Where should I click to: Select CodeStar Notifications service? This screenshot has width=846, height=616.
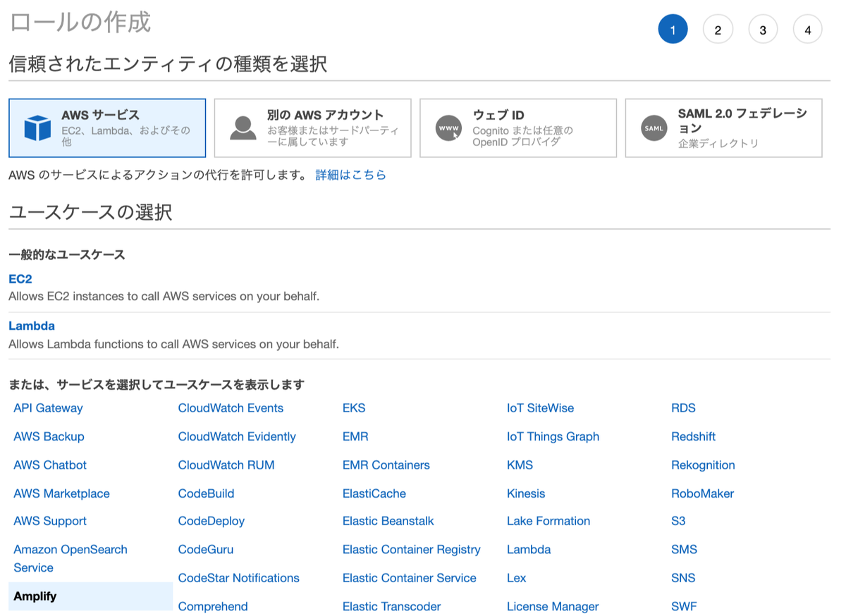coord(239,578)
